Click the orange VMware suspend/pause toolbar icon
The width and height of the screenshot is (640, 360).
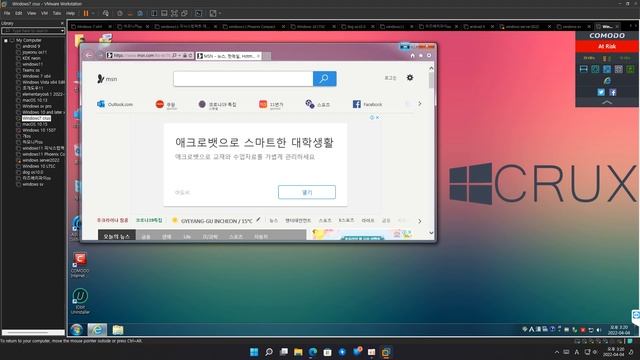pyautogui.click(x=86, y=13)
